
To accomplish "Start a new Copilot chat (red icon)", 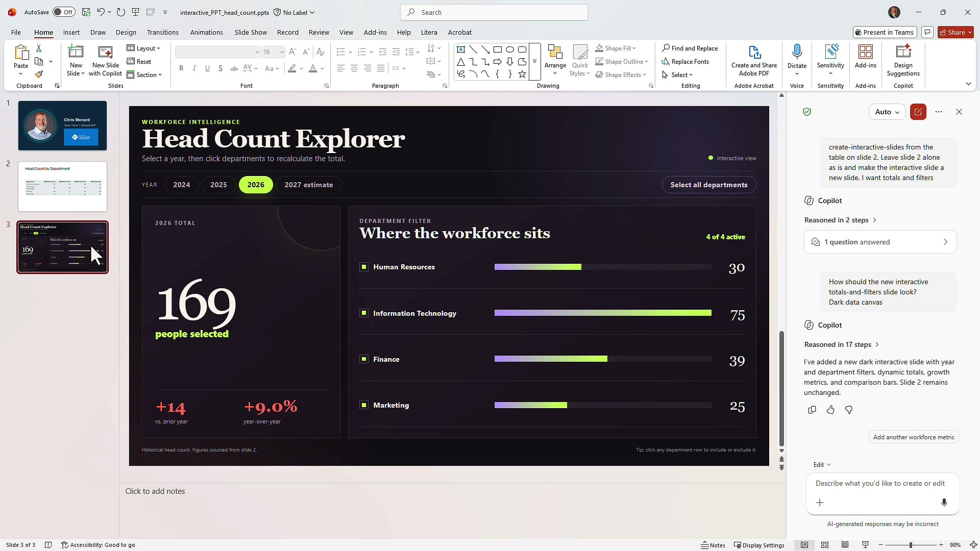I will point(918,112).
